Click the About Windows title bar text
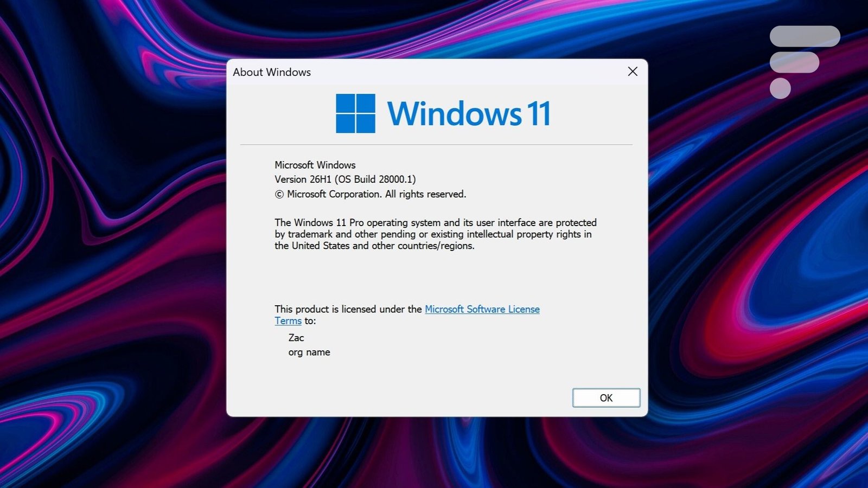 pyautogui.click(x=272, y=72)
